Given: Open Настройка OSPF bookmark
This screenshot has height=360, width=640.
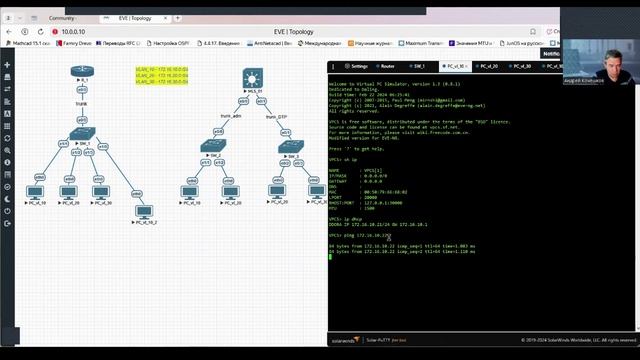Looking at the screenshot, I should click(168, 43).
